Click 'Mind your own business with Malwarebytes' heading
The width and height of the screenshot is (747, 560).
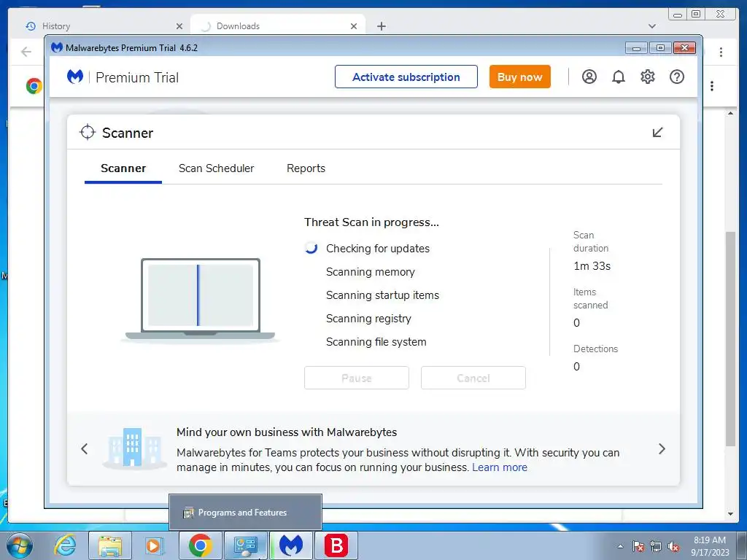click(x=286, y=432)
